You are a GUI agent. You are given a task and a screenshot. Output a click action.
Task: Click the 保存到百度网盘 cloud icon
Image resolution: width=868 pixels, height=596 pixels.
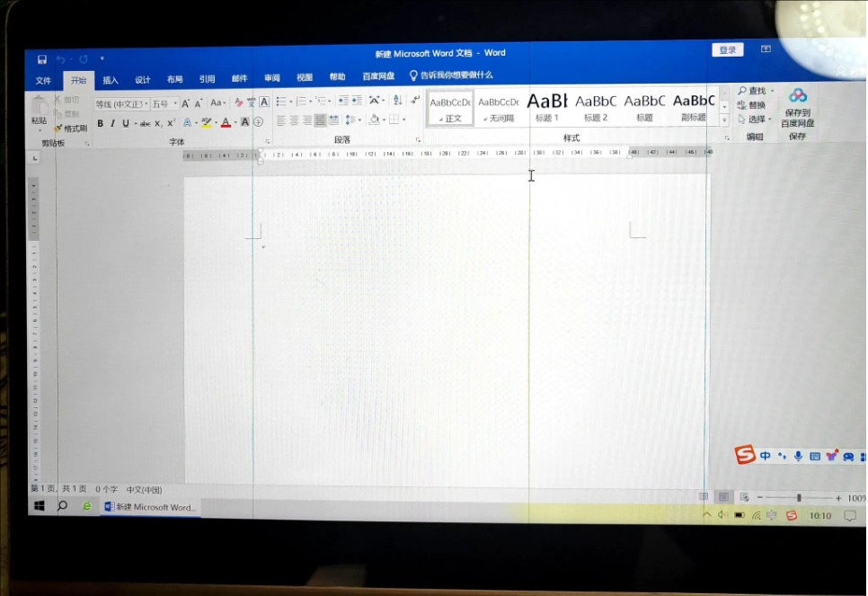[798, 96]
